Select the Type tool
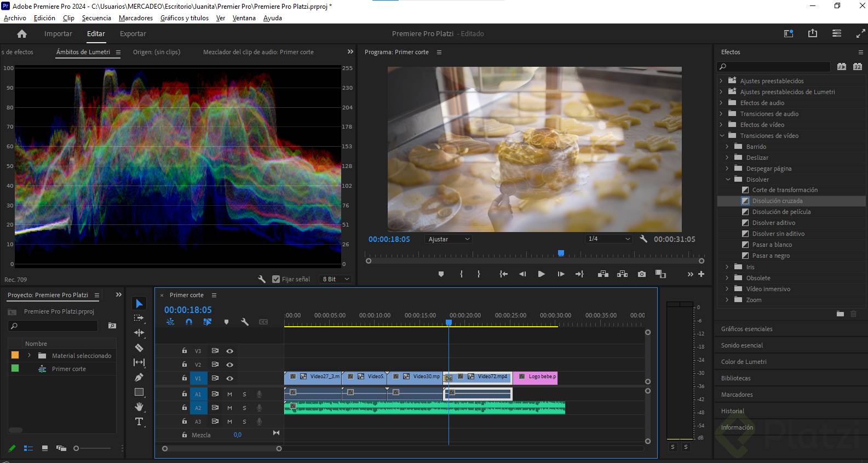The width and height of the screenshot is (868, 463). point(139,421)
